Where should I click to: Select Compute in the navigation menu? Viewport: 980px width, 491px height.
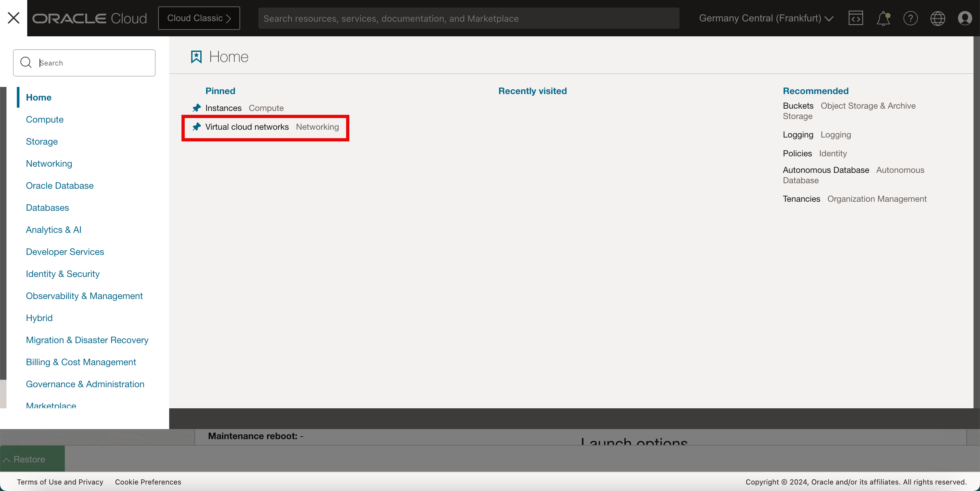[x=44, y=120]
